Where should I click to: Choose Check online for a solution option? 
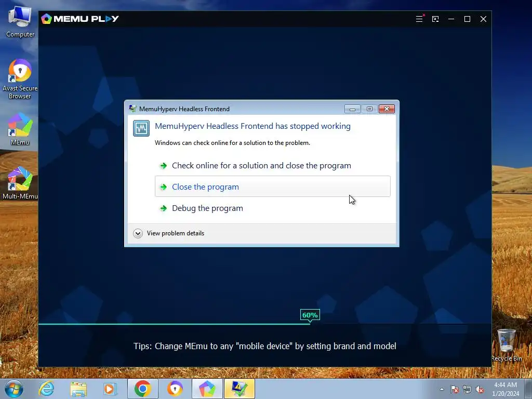pos(273,166)
